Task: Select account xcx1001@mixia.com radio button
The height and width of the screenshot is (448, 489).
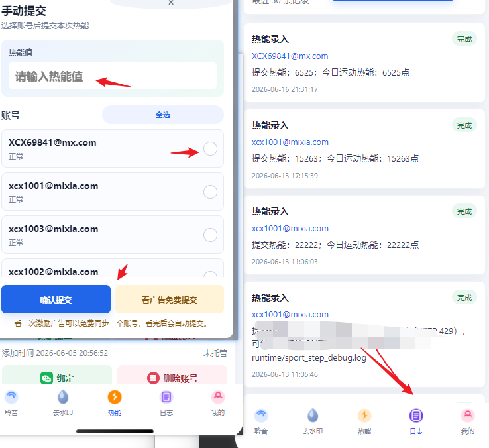Action: click(210, 192)
